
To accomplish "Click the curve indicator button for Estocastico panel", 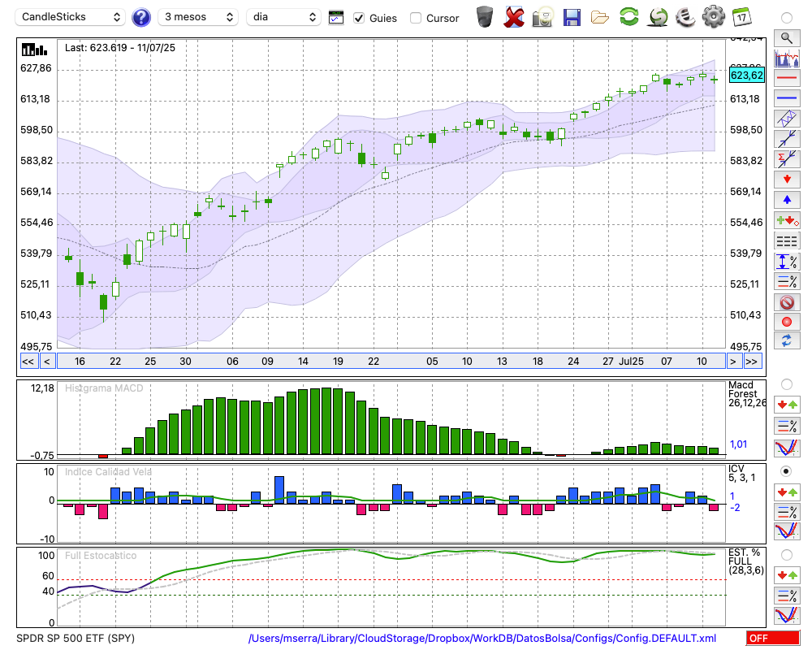I will [787, 616].
